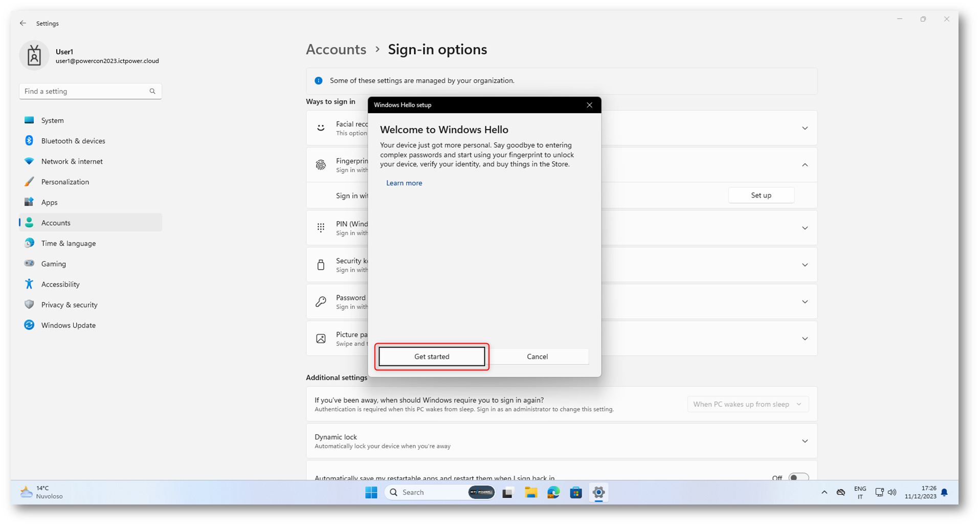Viewport: 980px width, 526px height.
Task: Open System settings
Action: click(x=91, y=120)
